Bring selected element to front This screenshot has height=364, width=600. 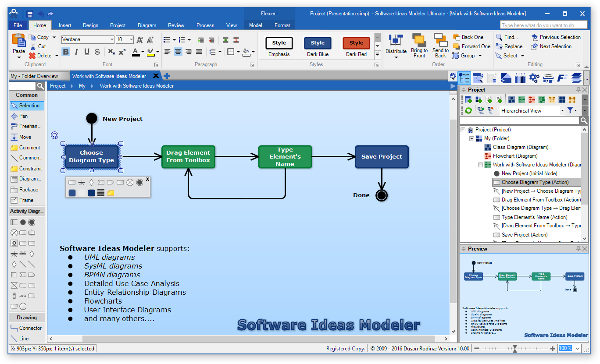coord(419,46)
